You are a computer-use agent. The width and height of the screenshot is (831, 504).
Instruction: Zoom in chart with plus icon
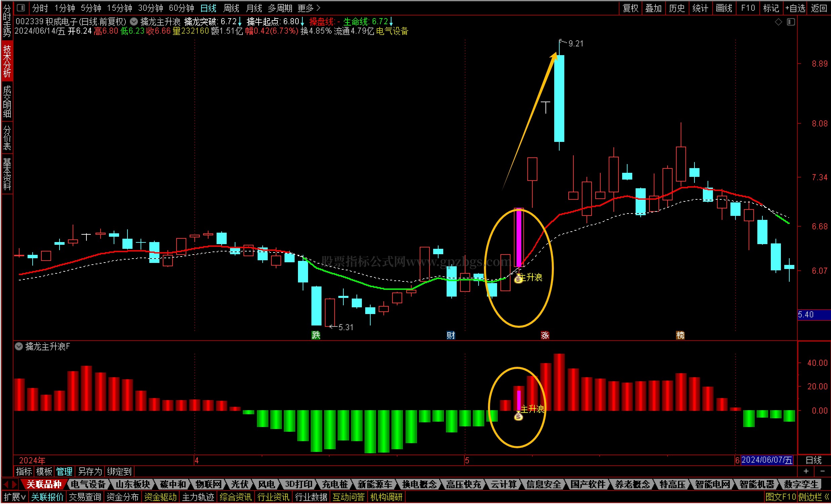pos(806,471)
